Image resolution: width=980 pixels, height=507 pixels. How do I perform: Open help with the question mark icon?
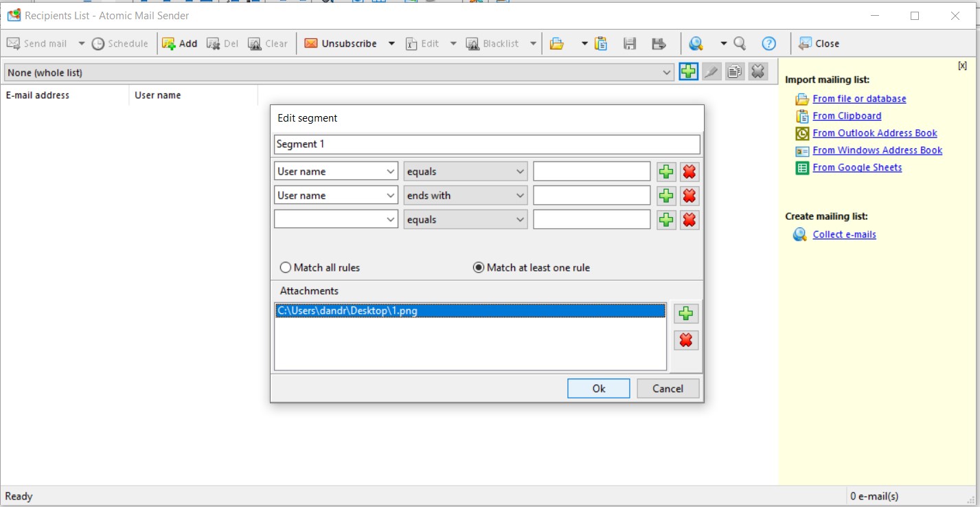point(769,43)
